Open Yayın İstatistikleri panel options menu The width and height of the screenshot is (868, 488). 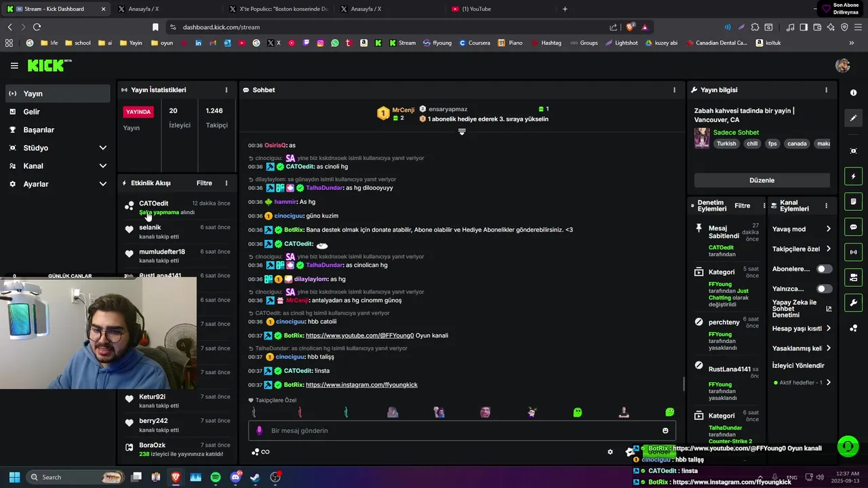226,89
